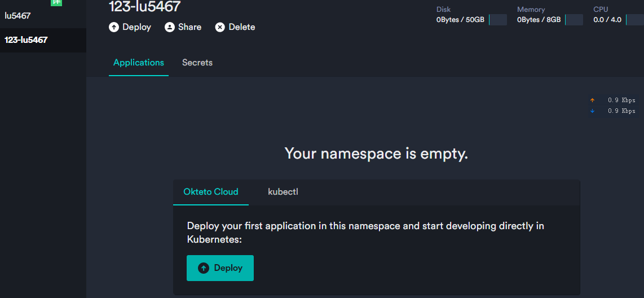Click the "0Bytes / 50GB" disk value
Screen dimensions: 644x298
[x=460, y=20]
